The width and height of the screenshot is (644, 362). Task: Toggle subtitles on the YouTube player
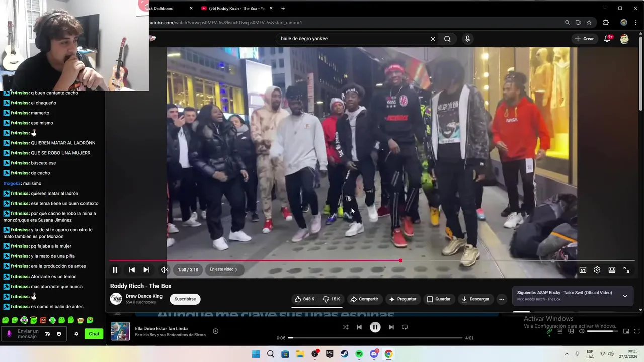coord(583,270)
